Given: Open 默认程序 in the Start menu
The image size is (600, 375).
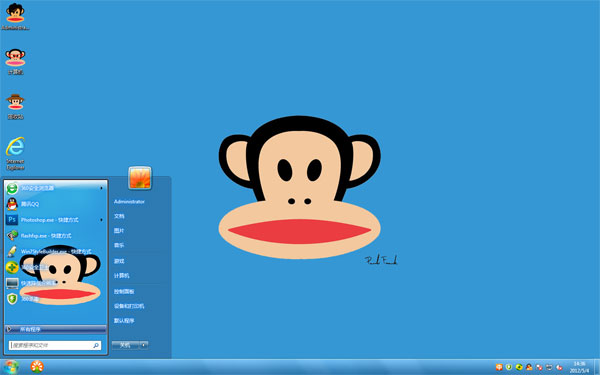Looking at the screenshot, I should click(x=124, y=321).
